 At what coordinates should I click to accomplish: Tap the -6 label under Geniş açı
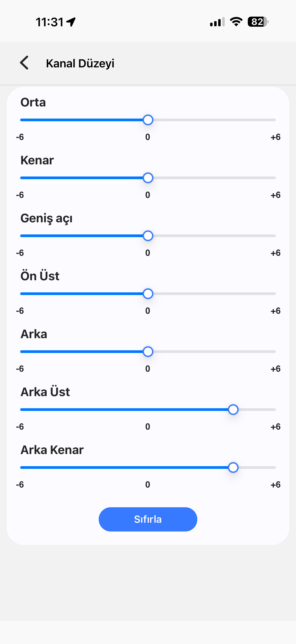20,253
